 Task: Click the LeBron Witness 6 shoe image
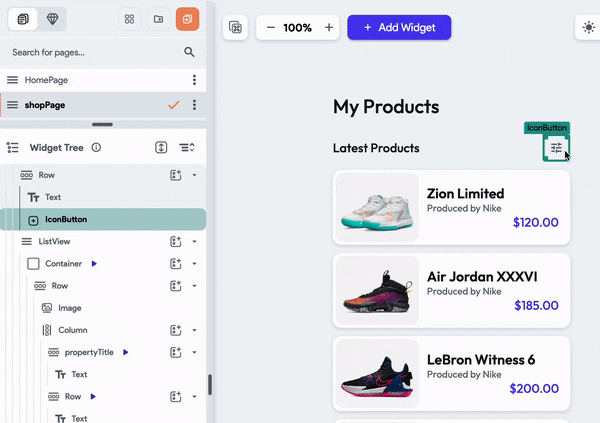click(377, 374)
